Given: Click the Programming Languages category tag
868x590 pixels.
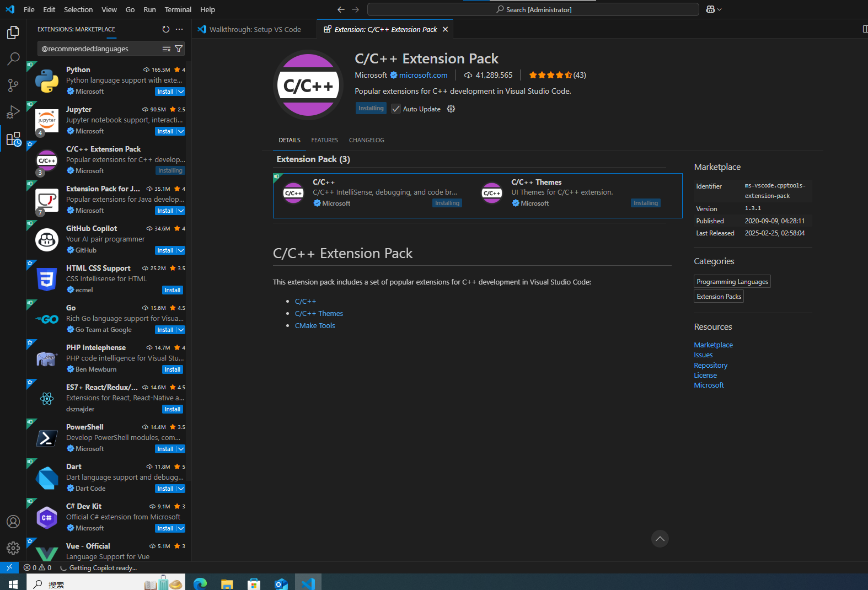Looking at the screenshot, I should point(732,281).
